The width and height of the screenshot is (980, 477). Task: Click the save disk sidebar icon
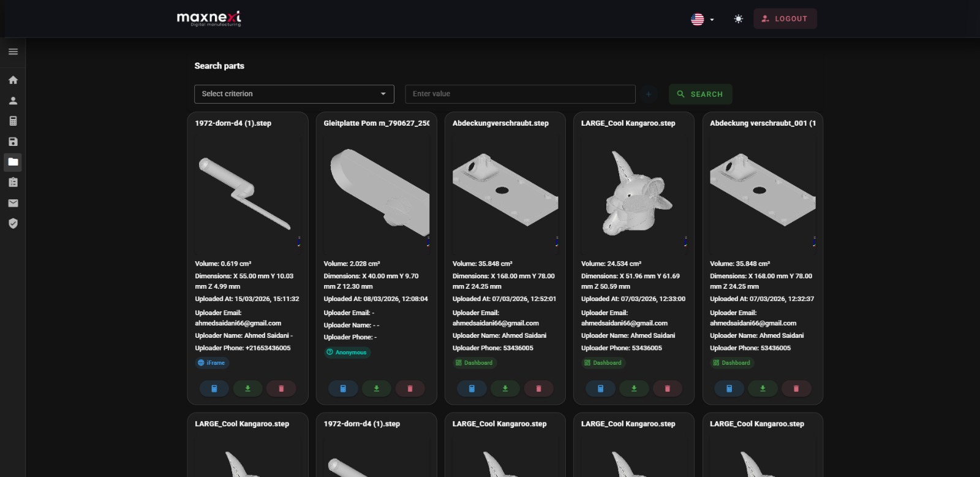coord(13,142)
